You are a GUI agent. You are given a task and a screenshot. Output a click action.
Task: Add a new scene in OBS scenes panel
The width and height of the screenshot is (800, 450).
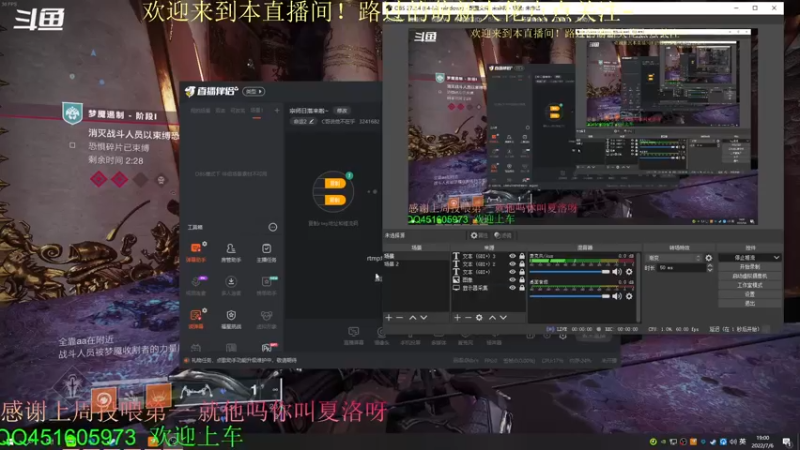[389, 317]
